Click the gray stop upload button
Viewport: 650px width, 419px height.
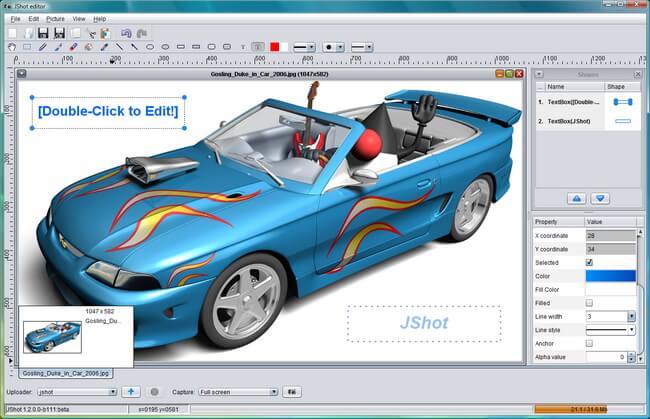[x=154, y=392]
